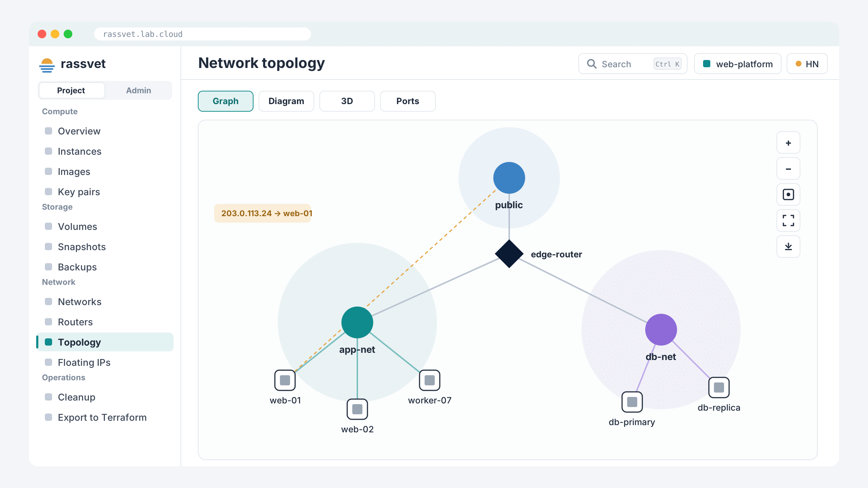Click Export to Terraform
868x488 pixels.
(105, 417)
